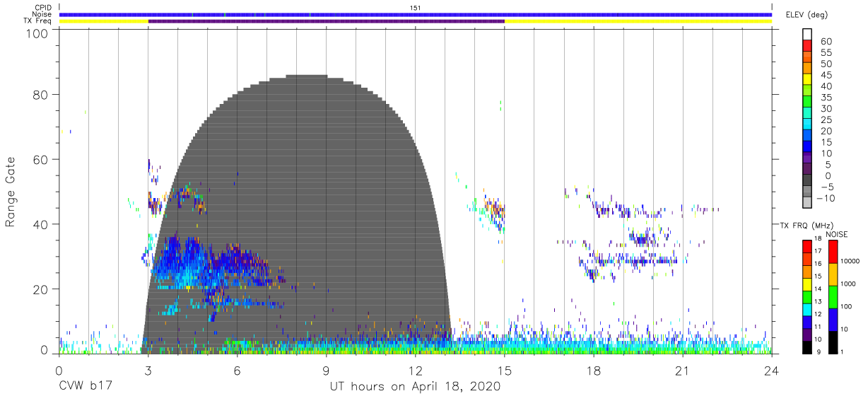Click the blue Noise strip above the plot
Screen dimensions: 868x401
click(415, 14)
